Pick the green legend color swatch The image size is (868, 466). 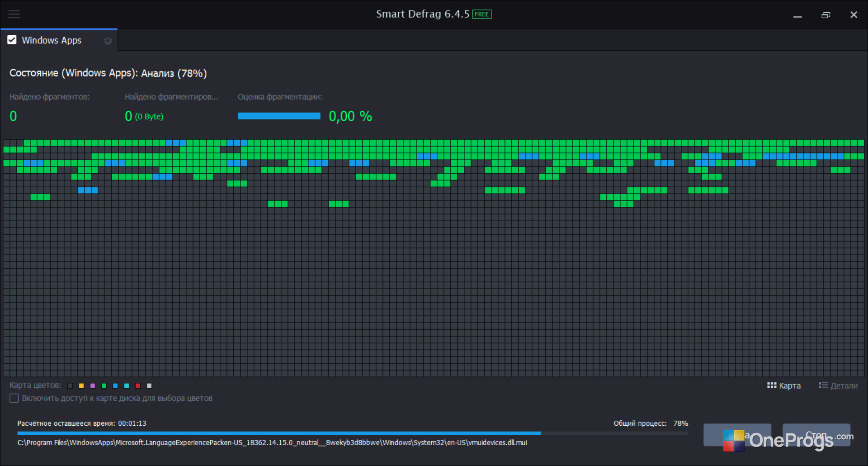(104, 385)
